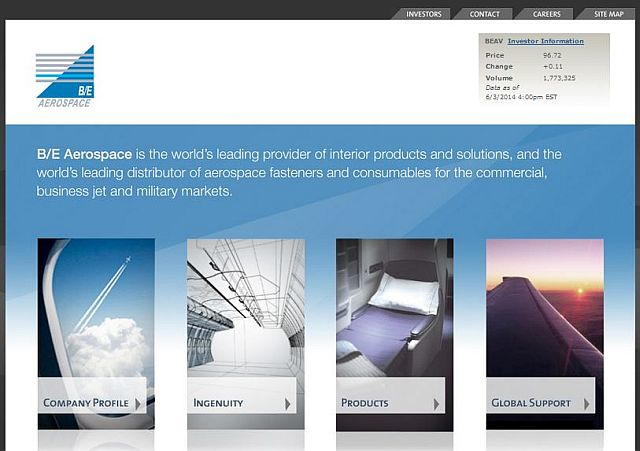Open the Investors tab
Viewport: 640px width, 451px height.
pos(423,14)
